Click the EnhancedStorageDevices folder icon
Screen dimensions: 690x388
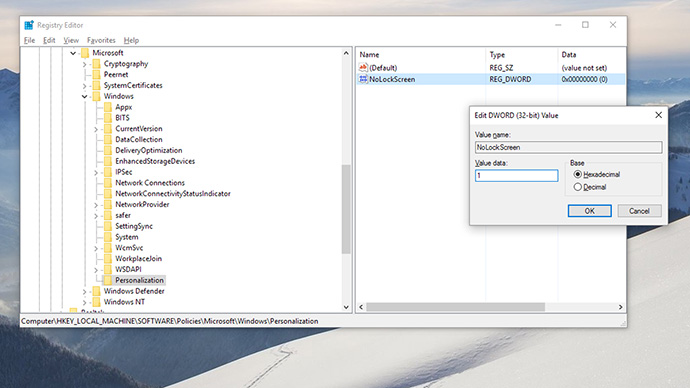click(x=108, y=161)
